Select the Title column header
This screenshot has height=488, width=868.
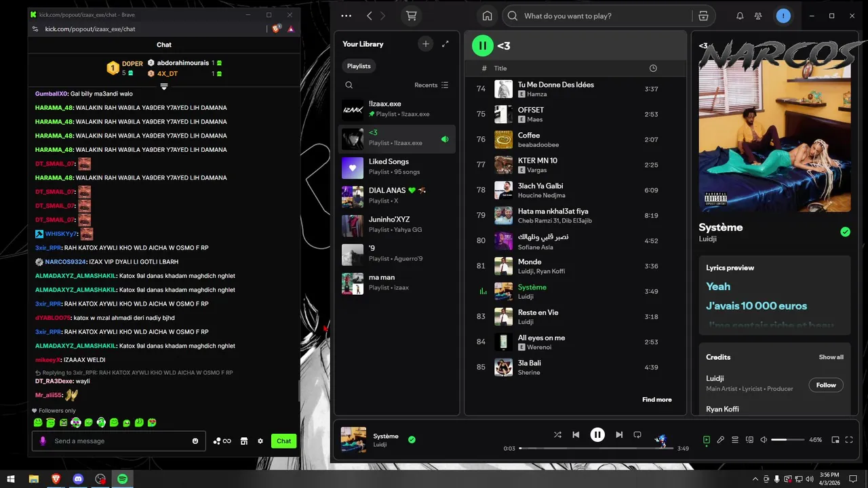(500, 68)
